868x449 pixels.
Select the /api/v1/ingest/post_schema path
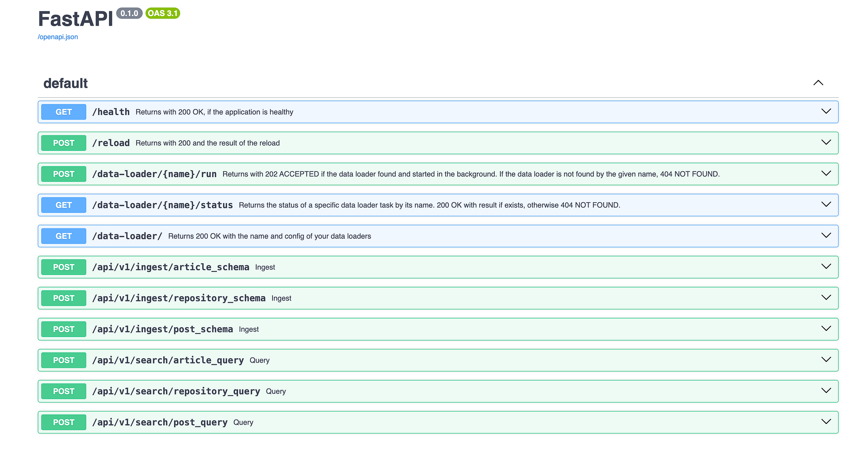coord(163,329)
